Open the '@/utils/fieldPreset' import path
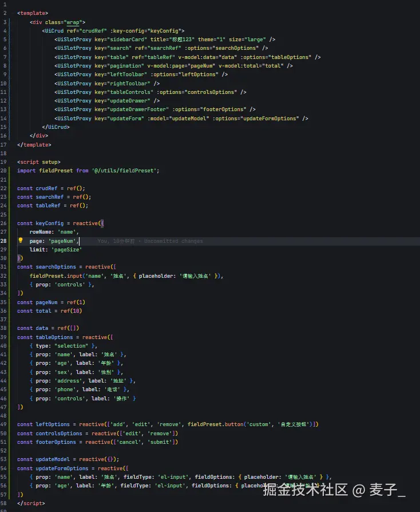Viewport: 420px width, 512px height. (125, 170)
